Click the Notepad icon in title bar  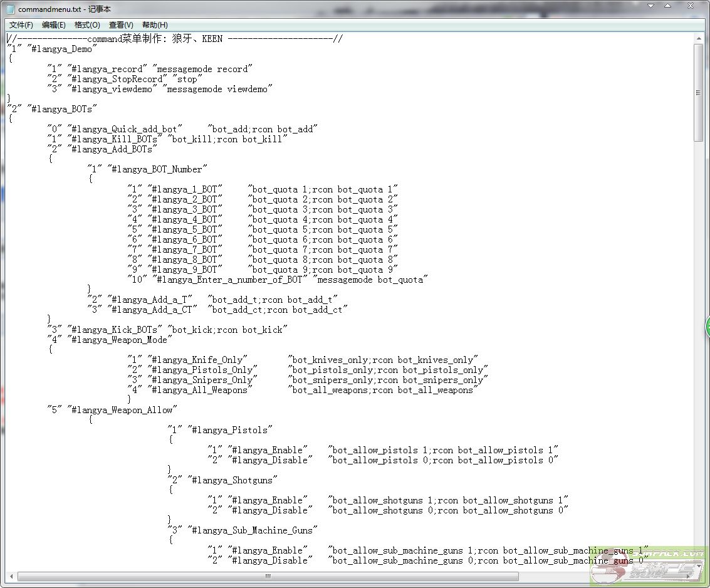tap(10, 10)
